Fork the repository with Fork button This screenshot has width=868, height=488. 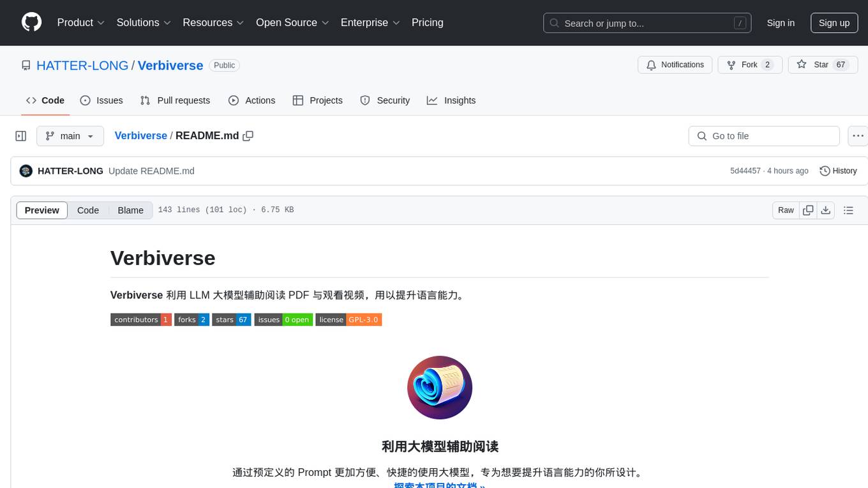(750, 65)
